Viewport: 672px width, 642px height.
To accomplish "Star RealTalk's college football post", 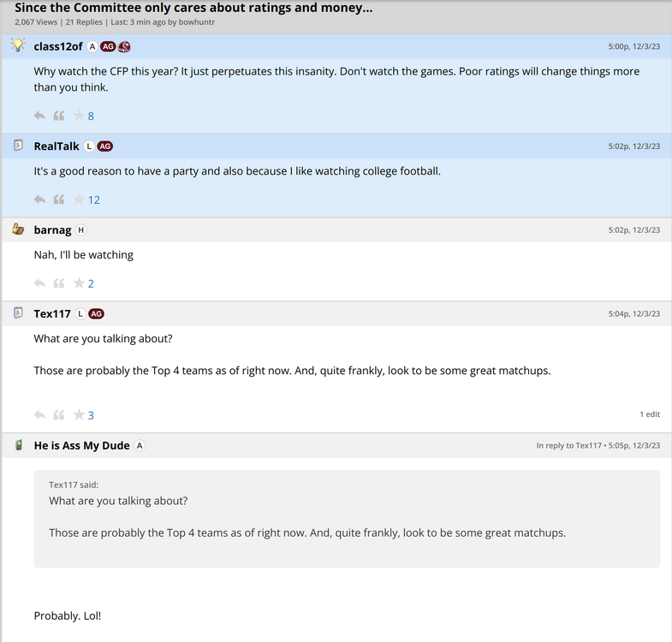I will [79, 199].
